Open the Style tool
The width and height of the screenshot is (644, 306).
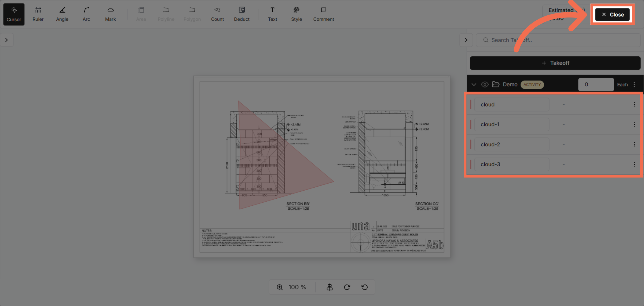coord(296,14)
